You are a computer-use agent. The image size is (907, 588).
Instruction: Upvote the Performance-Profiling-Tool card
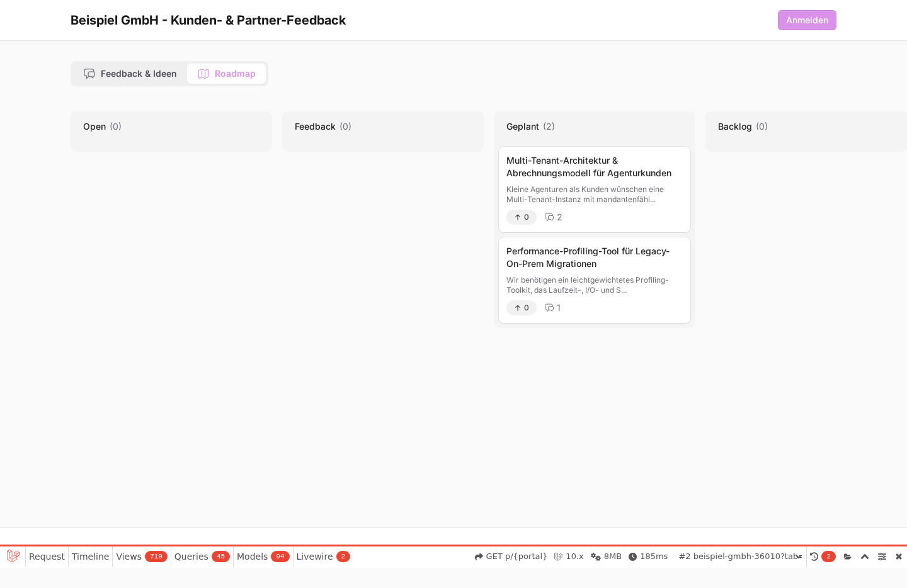pyautogui.click(x=522, y=308)
